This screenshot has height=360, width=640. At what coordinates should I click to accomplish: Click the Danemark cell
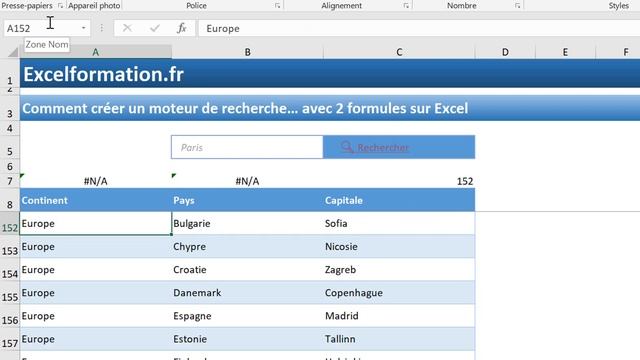coord(247,293)
